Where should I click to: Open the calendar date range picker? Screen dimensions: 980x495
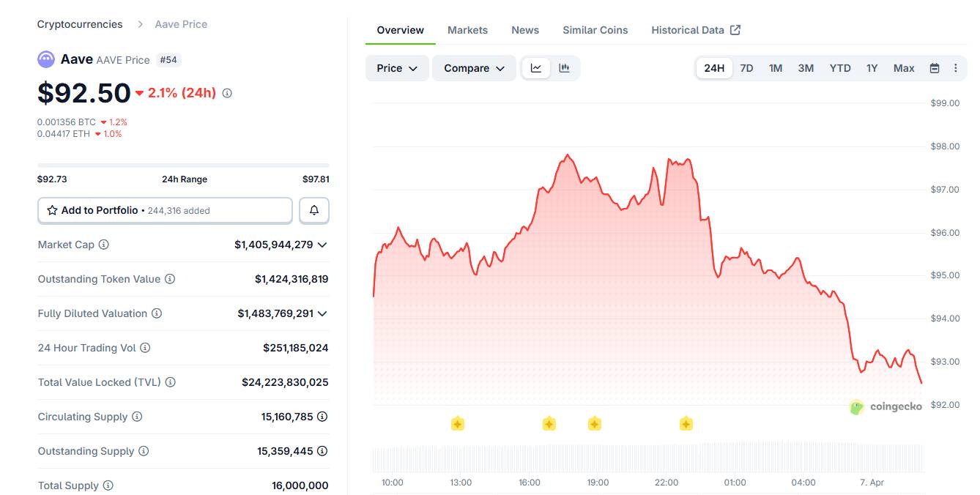pyautogui.click(x=935, y=68)
